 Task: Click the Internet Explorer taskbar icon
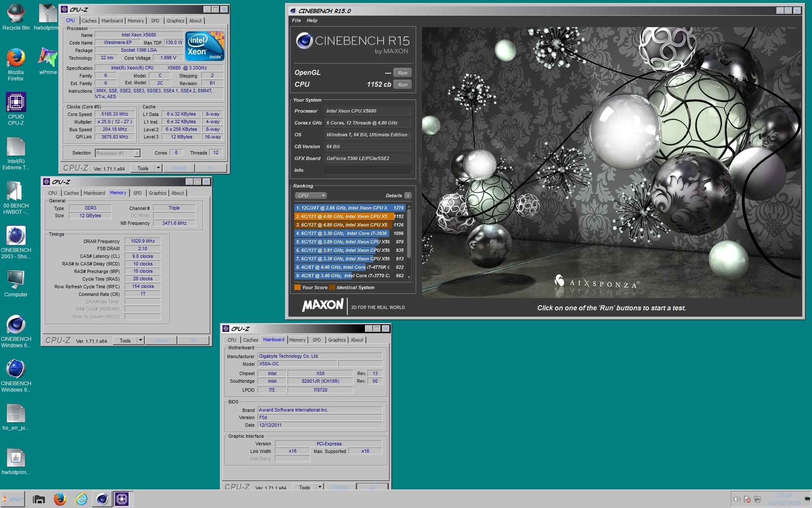pyautogui.click(x=81, y=499)
